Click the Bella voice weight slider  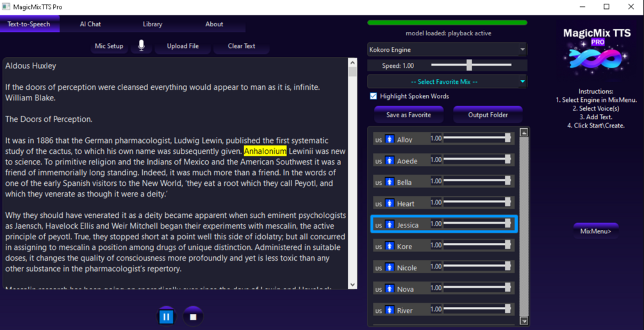(x=477, y=181)
